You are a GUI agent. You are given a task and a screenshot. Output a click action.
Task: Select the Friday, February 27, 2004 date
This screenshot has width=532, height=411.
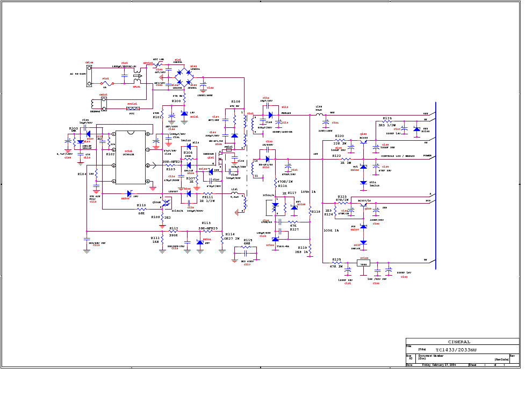[x=439, y=365]
